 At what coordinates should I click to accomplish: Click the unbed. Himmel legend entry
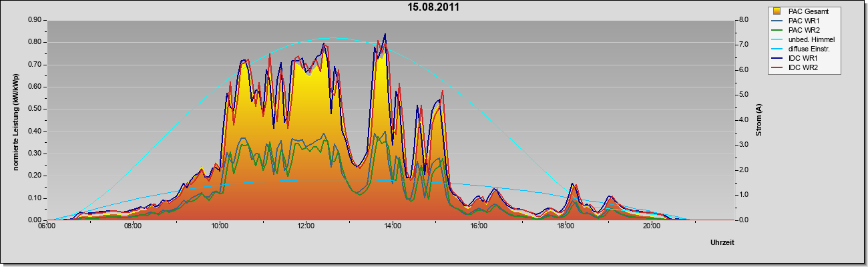[x=802, y=39]
